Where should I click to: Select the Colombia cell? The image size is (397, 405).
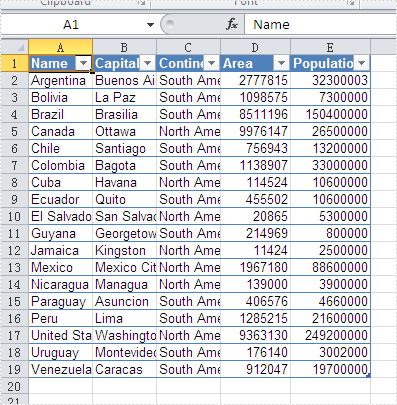coord(60,165)
